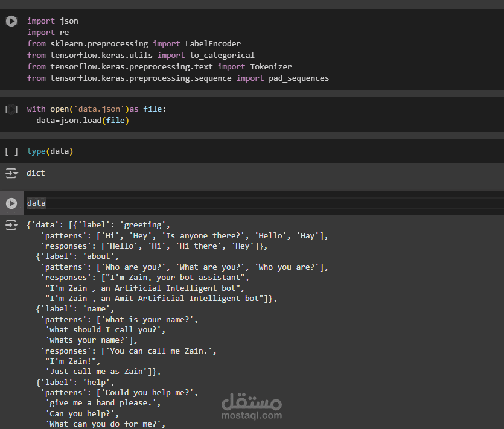Screen dimensions: 504x429
Task: Click the line 'data=json.load(file)'
Action: click(83, 121)
